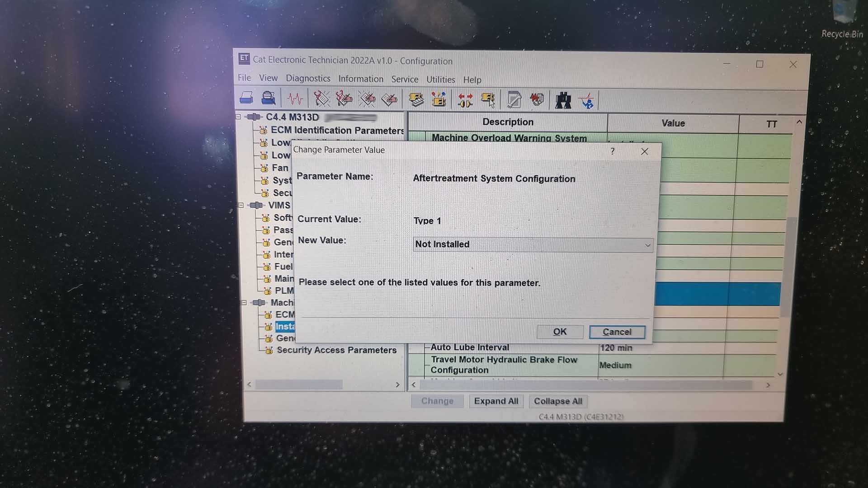Click the VIMS ECM node icon
The height and width of the screenshot is (488, 868).
257,205
